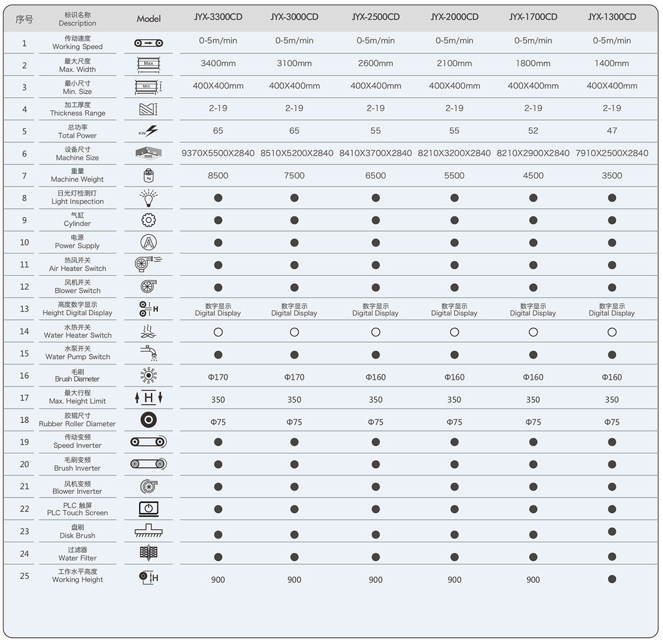
Task: Click the 9370X5500X2840 machine size value
Action: (x=218, y=153)
